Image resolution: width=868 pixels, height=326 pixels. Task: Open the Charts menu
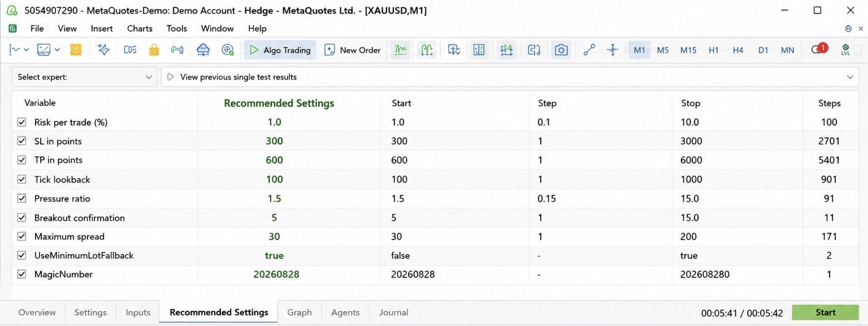point(140,28)
